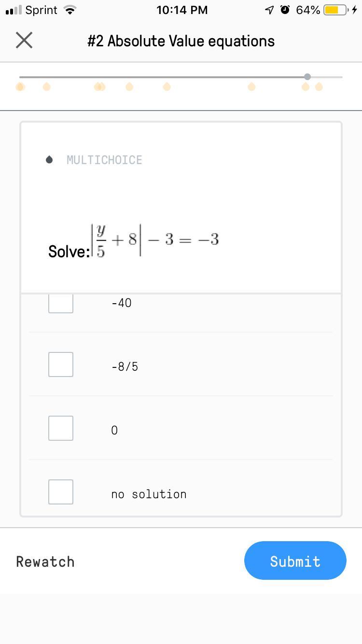Viewport: 362px width, 644px height.
Task: Check the box for answer -8/5
Action: 61,364
